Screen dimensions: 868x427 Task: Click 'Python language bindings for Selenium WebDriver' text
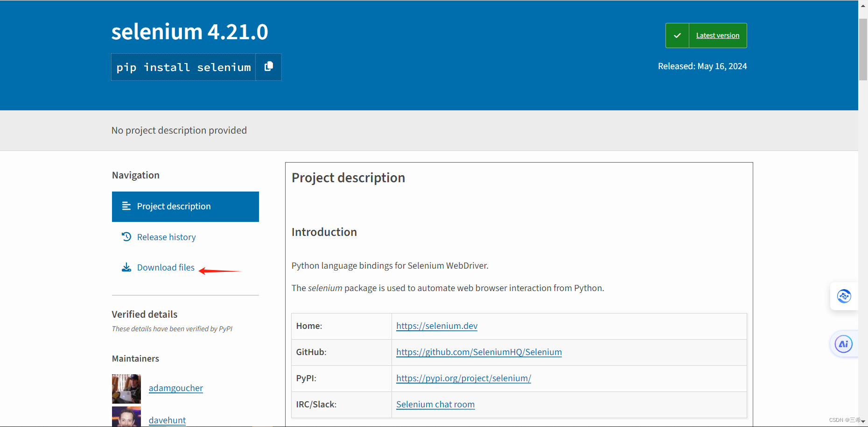coord(390,266)
